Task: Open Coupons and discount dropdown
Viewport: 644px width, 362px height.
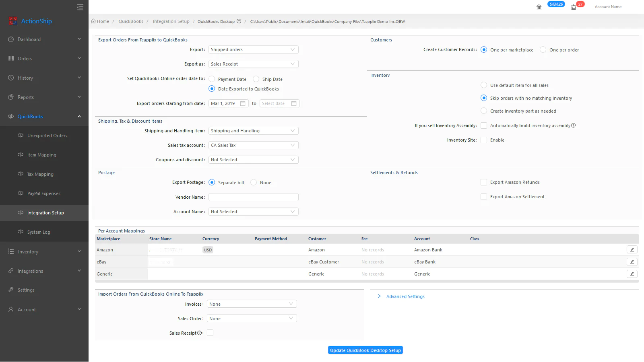Action: (x=254, y=160)
